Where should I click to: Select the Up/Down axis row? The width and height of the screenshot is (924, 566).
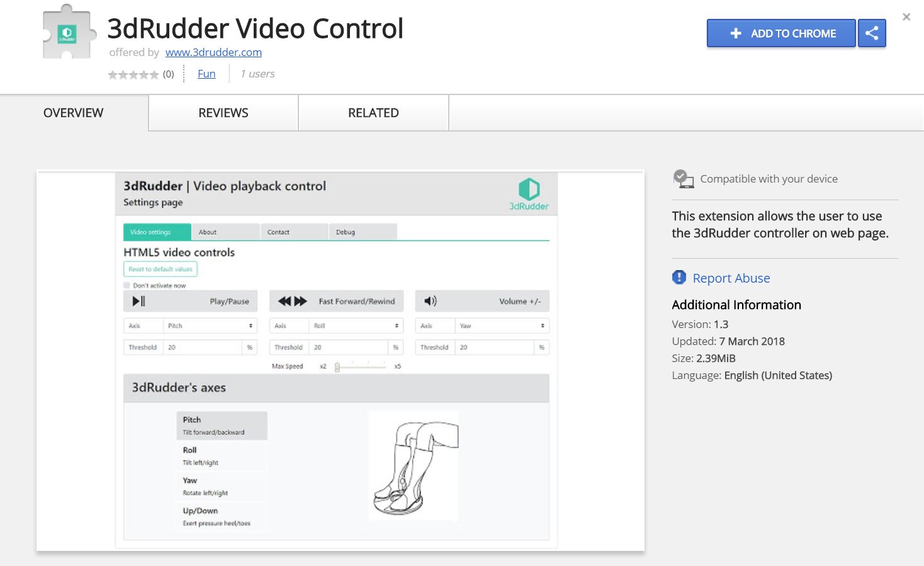(222, 516)
